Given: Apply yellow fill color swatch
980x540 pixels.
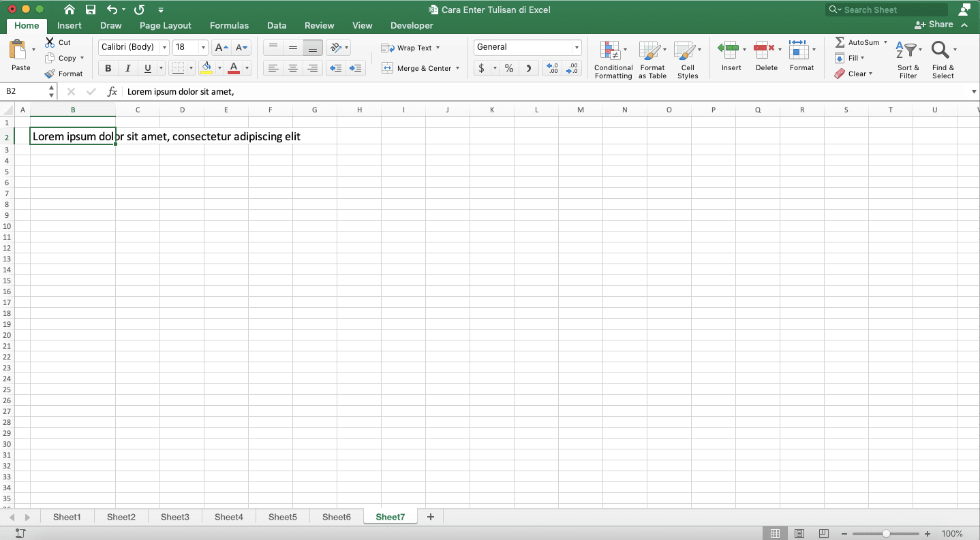Looking at the screenshot, I should (206, 68).
